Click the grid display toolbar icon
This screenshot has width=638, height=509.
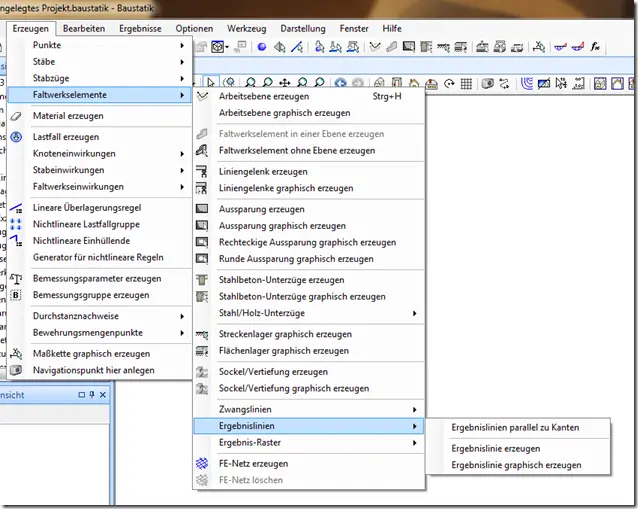466,84
